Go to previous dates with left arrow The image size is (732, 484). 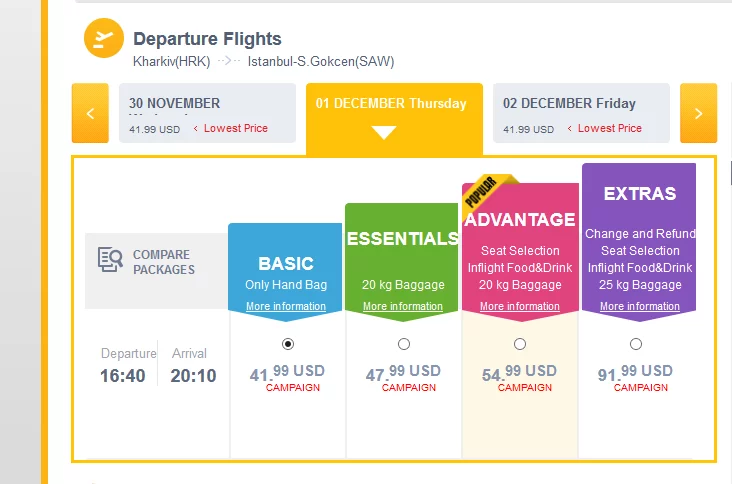coord(90,113)
